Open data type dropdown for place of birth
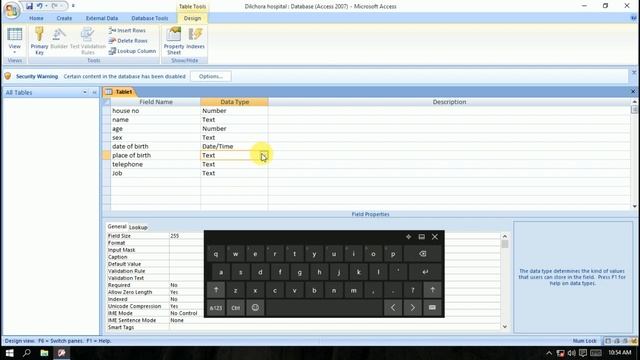Image resolution: width=640 pixels, height=360 pixels. (264, 156)
